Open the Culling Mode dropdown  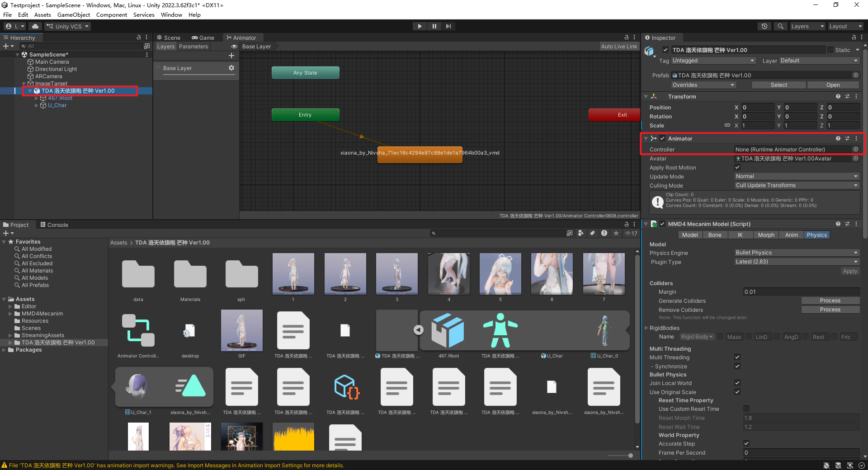[x=797, y=185]
